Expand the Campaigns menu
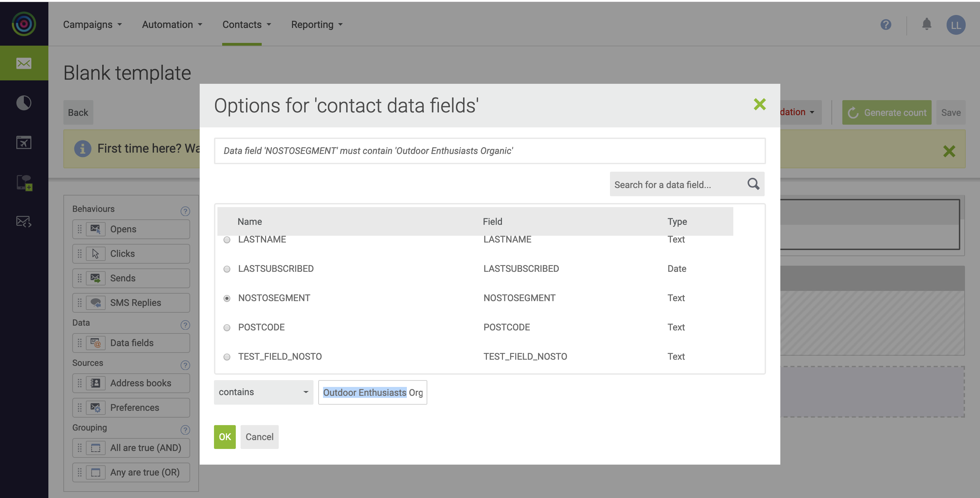The height and width of the screenshot is (498, 980). [x=92, y=25]
